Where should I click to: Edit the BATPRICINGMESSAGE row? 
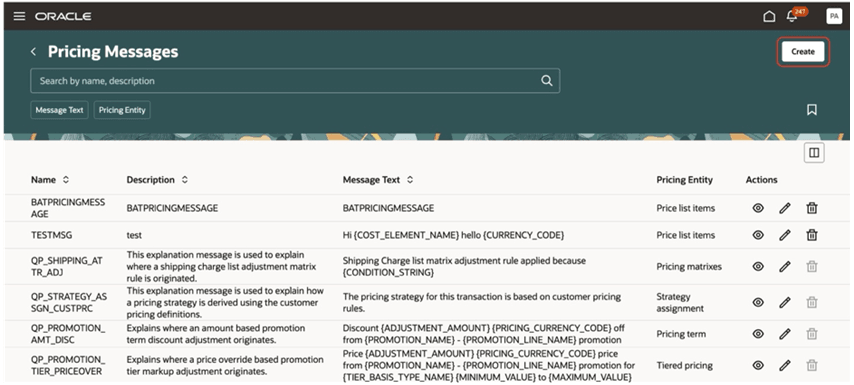pos(784,208)
